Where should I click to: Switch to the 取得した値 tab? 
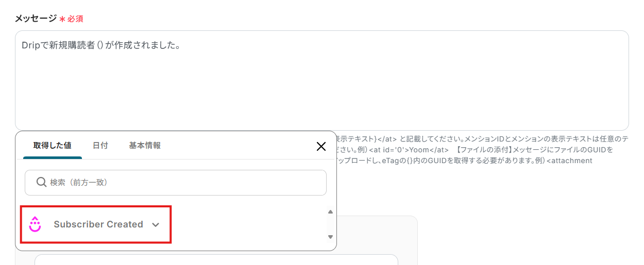[53, 146]
